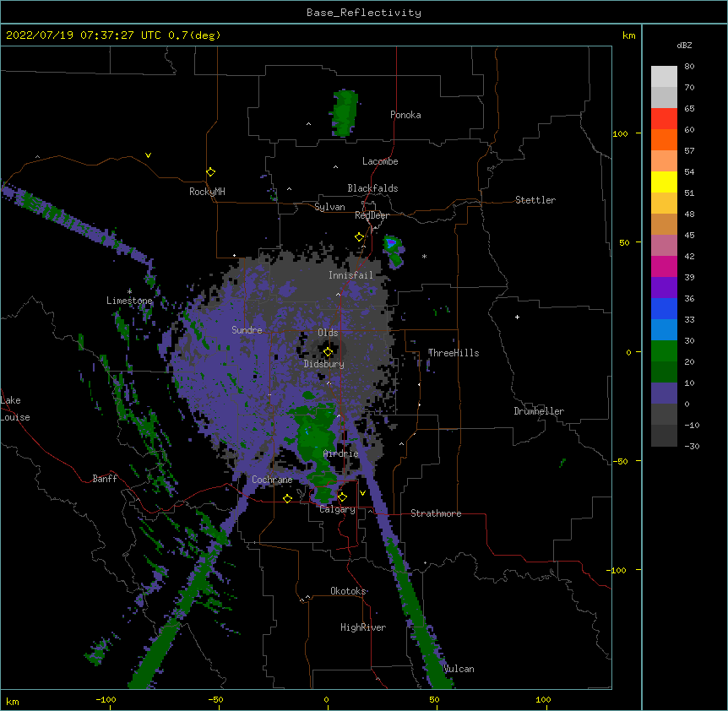Click the Airdrie city label
The height and width of the screenshot is (711, 728).
click(340, 453)
